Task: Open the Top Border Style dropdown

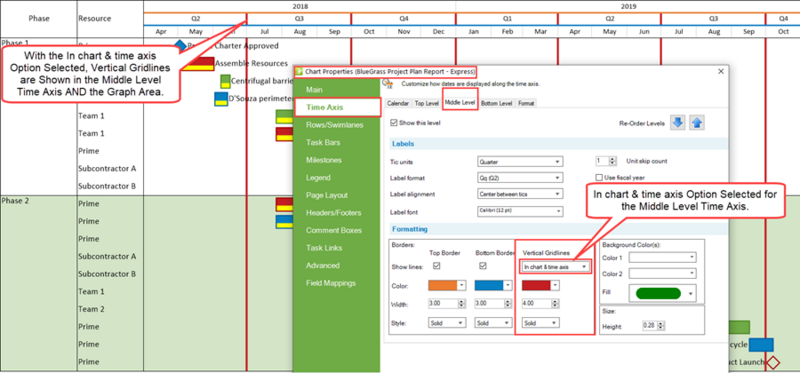Action: tap(447, 323)
